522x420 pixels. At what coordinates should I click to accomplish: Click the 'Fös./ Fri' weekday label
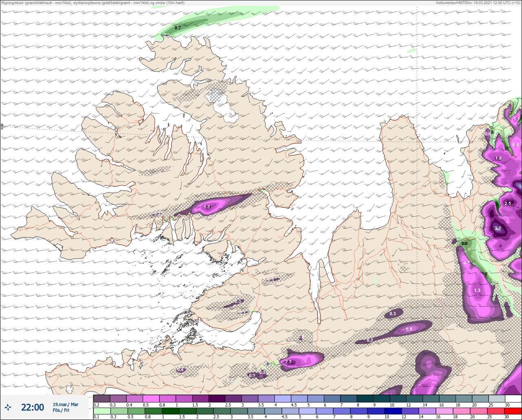coord(61,410)
